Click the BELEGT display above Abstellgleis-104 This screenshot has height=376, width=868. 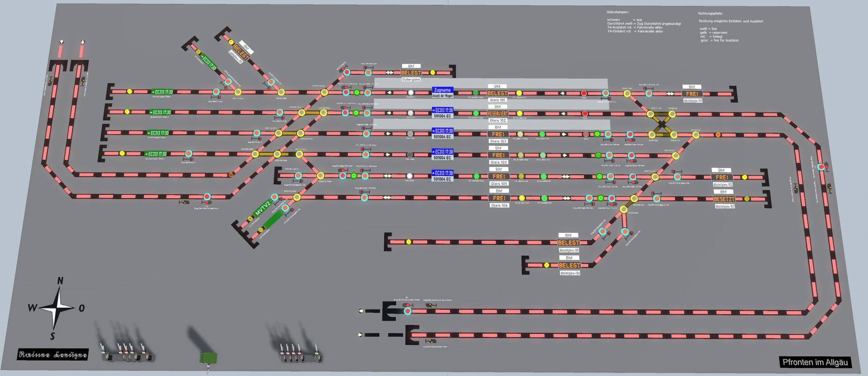tap(570, 265)
